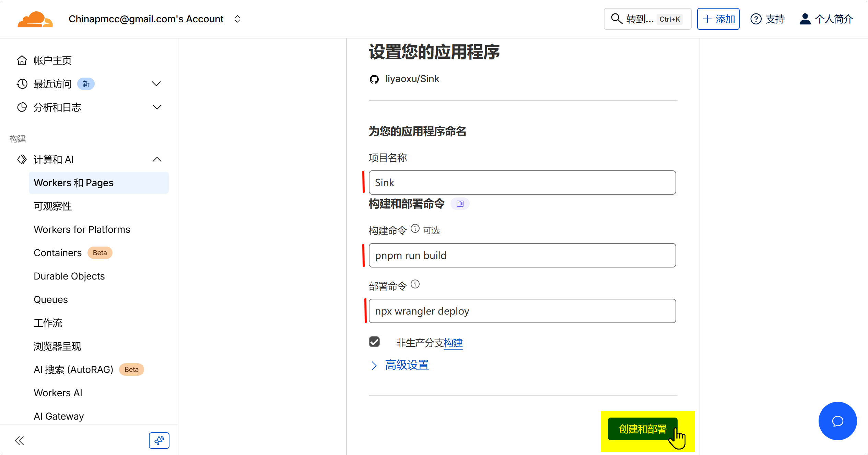The width and height of the screenshot is (868, 455).
Task: Open docs icon beside 构建和部署命令
Action: tap(460, 204)
